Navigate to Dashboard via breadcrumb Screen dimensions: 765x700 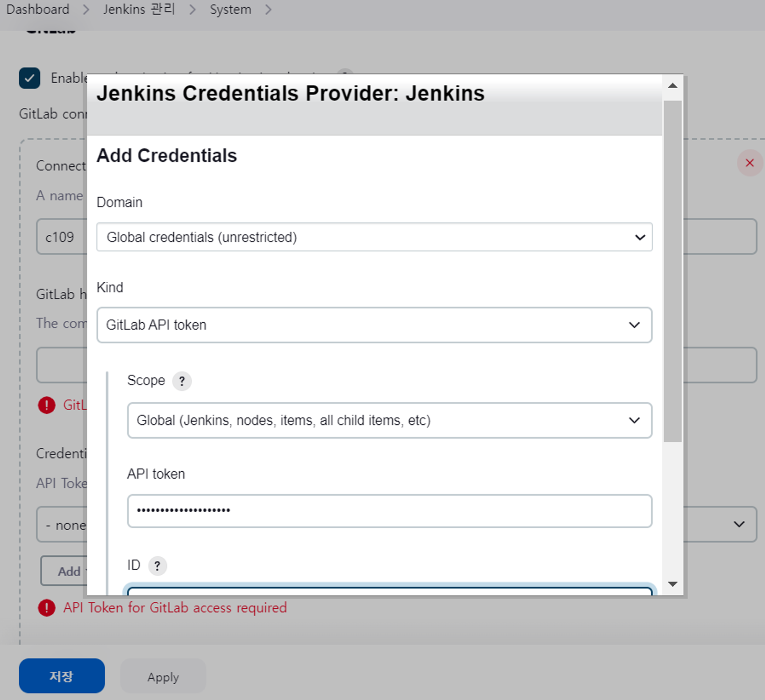tap(37, 9)
